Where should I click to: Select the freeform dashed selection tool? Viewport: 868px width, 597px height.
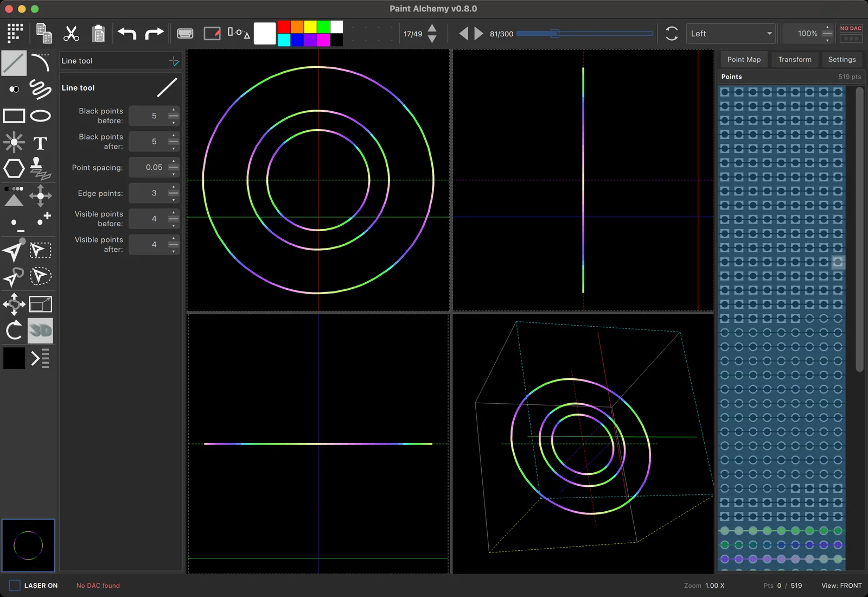click(x=41, y=276)
